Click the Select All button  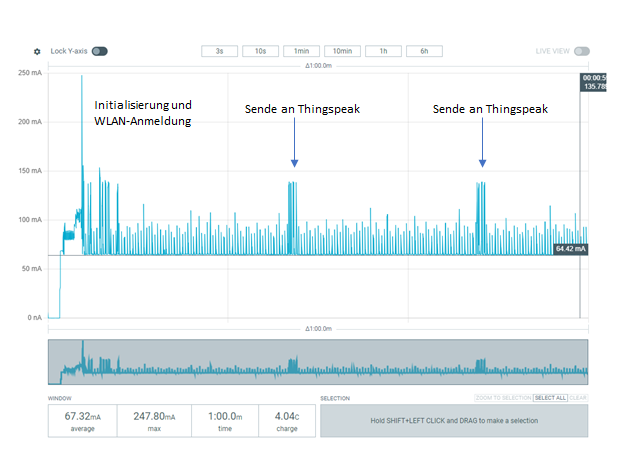point(548,398)
